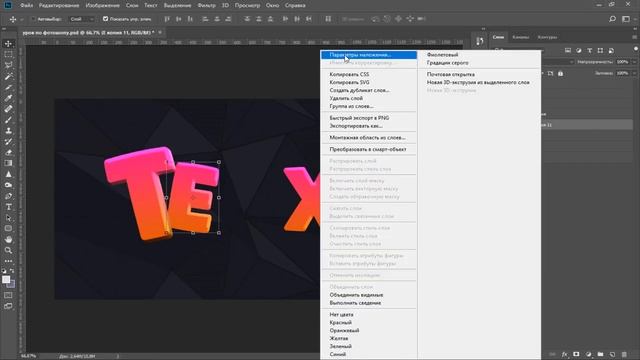Select the Brush tool
640x360 pixels.
point(8,120)
